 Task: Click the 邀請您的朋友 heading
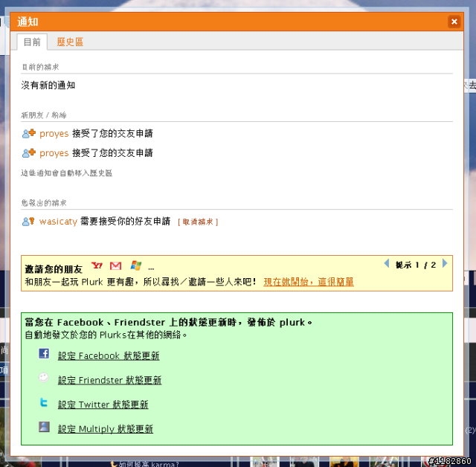[x=54, y=269]
